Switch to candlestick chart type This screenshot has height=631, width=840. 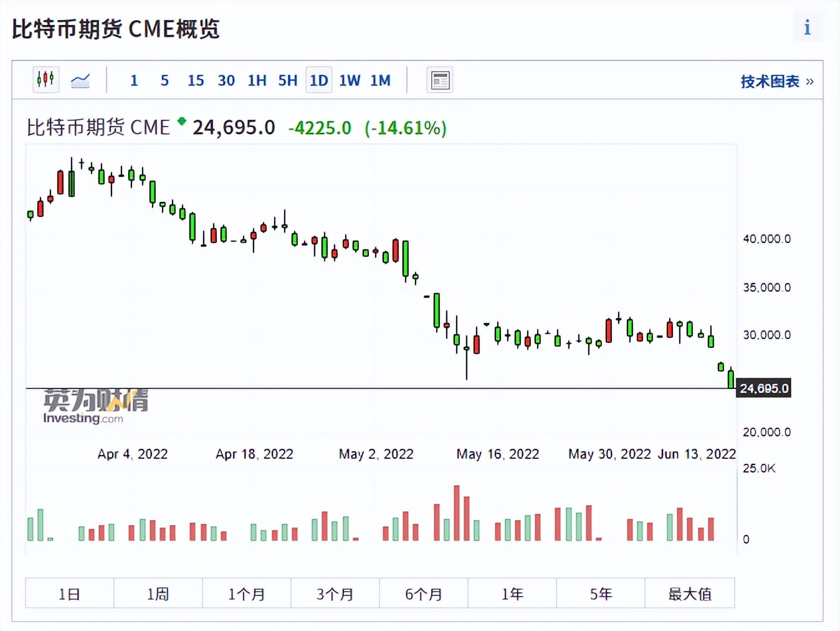point(45,80)
